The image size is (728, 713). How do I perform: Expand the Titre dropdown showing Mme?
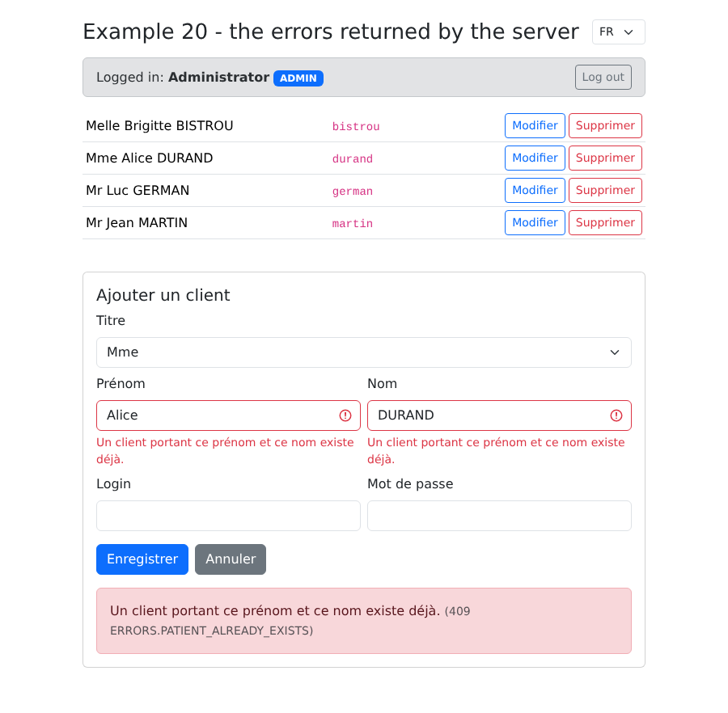click(363, 352)
